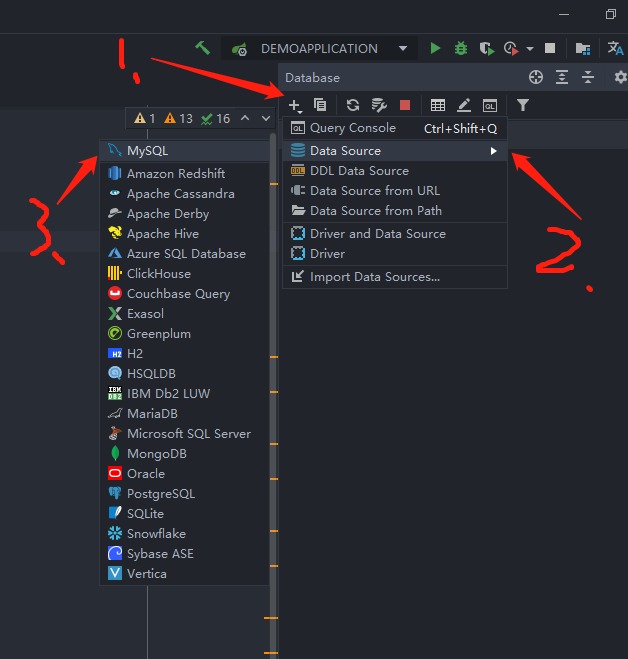
Task: Pick Apache Hive from the list
Action: [x=185, y=234]
